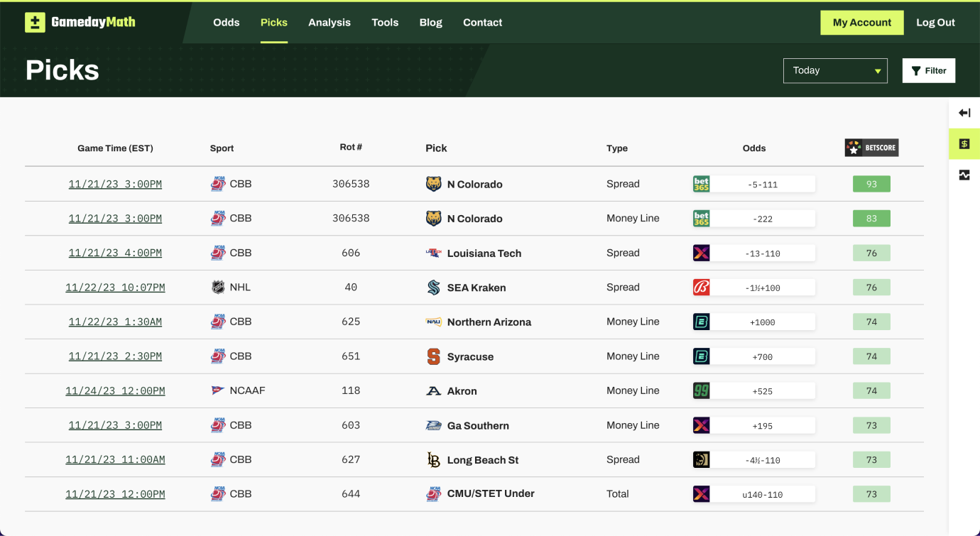980x536 pixels.
Task: Click the CBB icon on Louisiana Tech row
Action: coord(220,253)
